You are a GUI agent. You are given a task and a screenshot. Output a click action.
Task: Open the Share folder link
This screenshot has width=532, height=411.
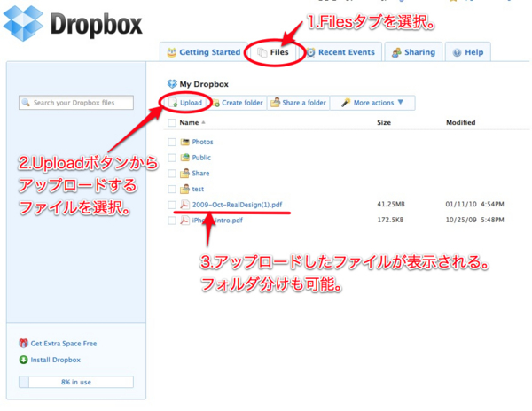point(201,174)
